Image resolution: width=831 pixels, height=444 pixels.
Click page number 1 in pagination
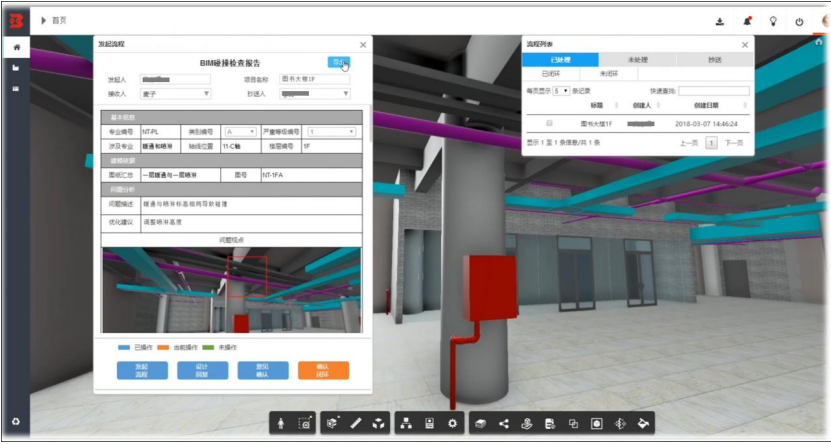(712, 143)
